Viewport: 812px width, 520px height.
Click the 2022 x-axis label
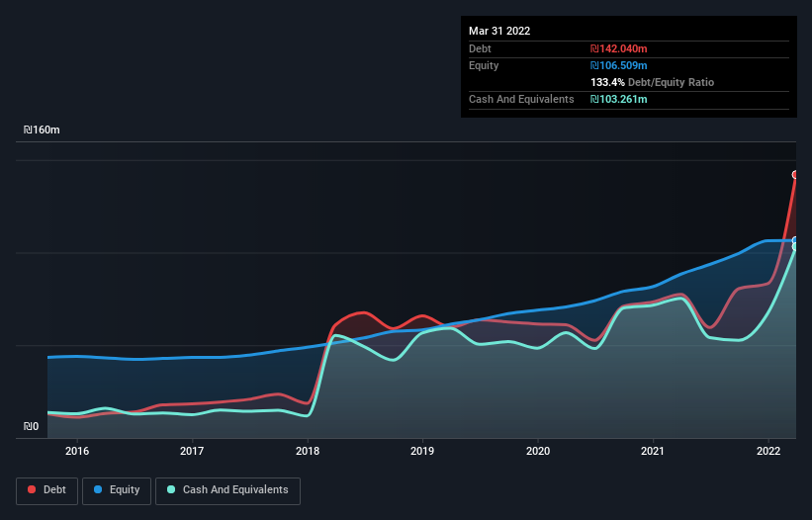pos(768,451)
